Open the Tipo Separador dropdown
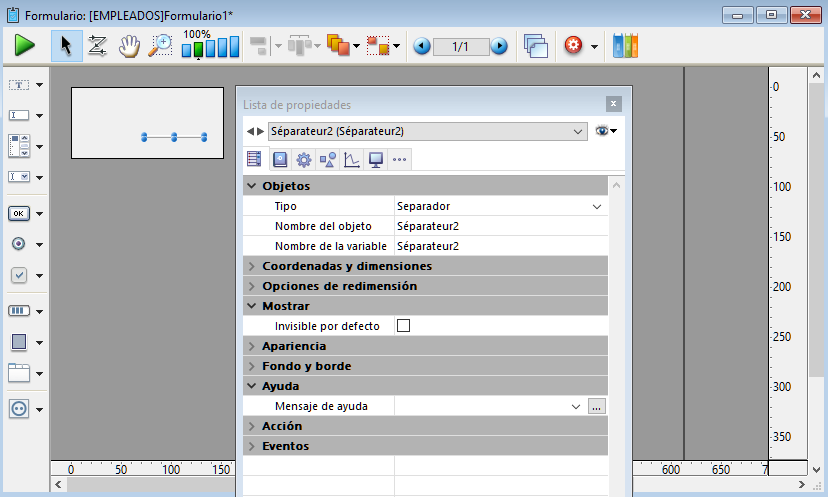The height and width of the screenshot is (497, 828). 597,206
